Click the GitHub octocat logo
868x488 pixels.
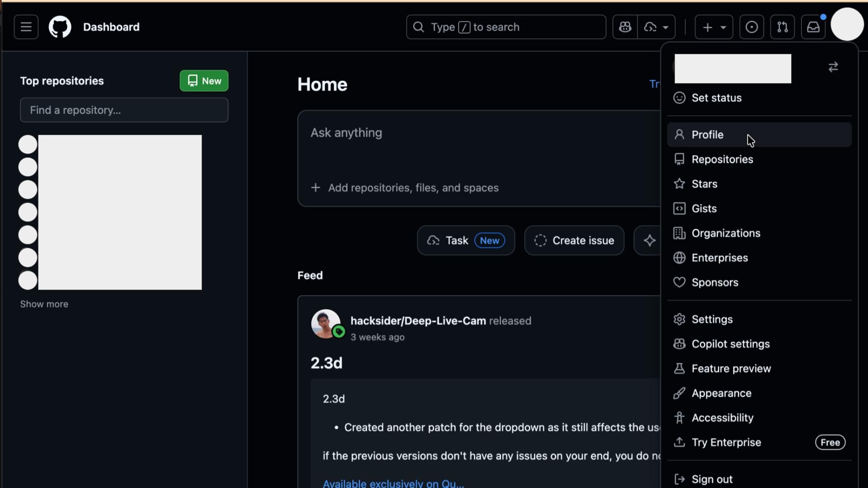pyautogui.click(x=60, y=27)
